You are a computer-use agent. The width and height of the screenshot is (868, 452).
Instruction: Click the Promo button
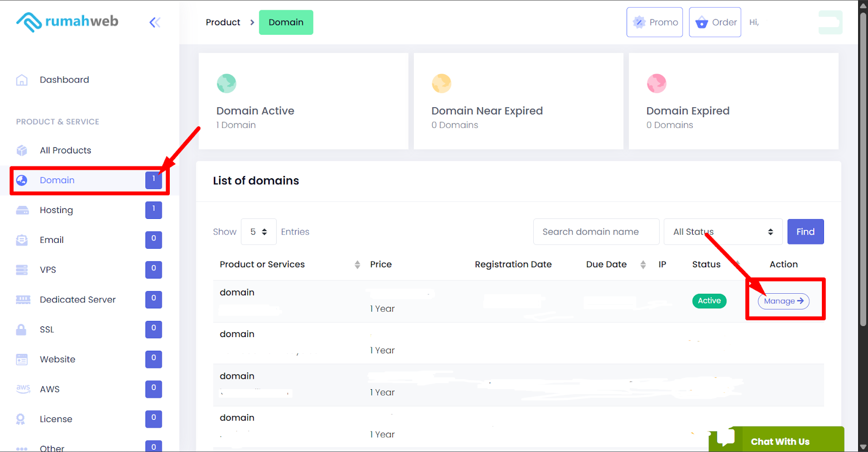(655, 22)
